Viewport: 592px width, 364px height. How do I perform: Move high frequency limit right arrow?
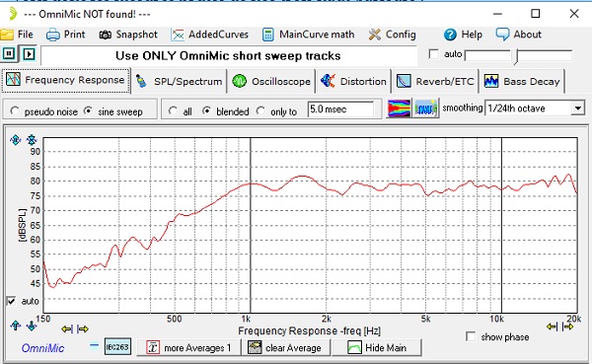(568, 327)
